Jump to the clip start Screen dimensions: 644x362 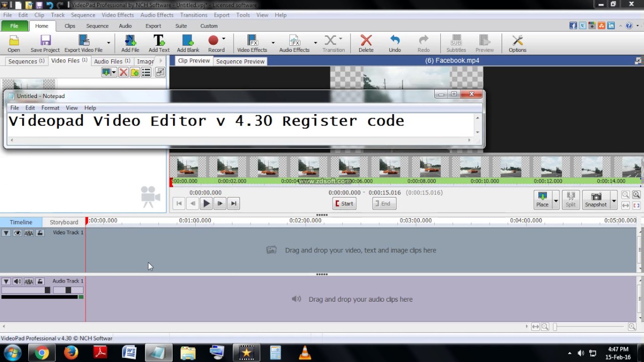click(x=179, y=204)
